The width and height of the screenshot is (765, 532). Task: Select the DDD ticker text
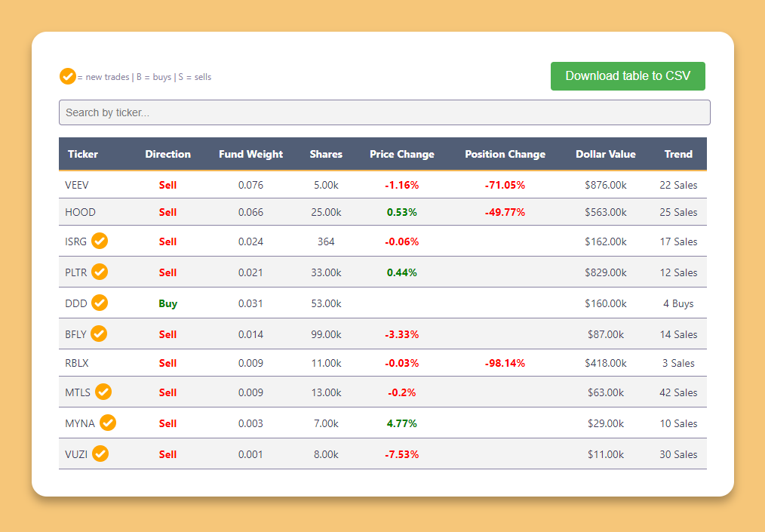[76, 303]
